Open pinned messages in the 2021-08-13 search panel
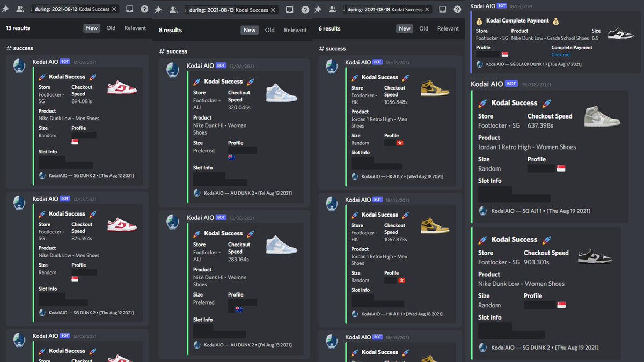Screen dimensions: 644x362 click(x=158, y=10)
